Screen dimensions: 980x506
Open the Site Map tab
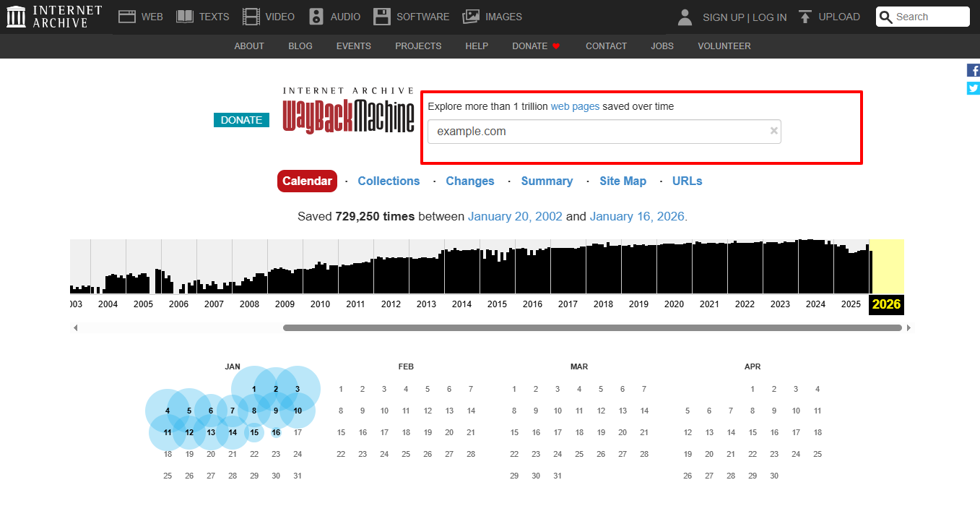(x=623, y=181)
